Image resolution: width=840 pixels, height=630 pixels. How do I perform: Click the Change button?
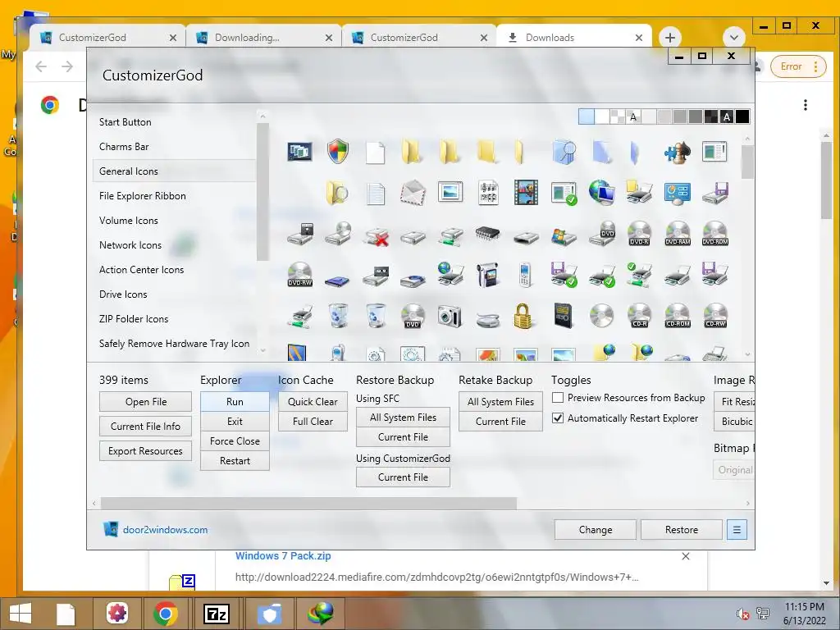coord(596,530)
